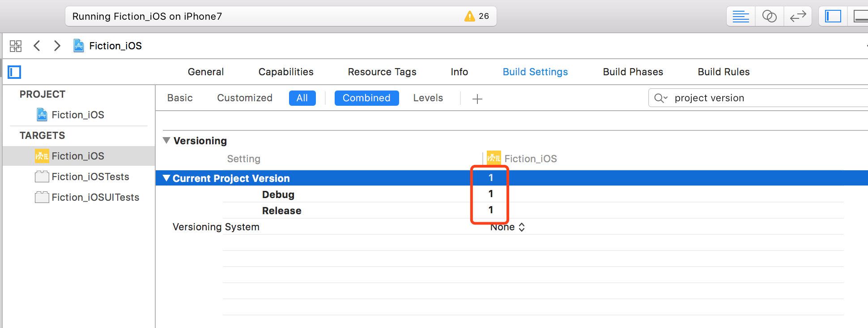Image resolution: width=868 pixels, height=328 pixels.
Task: Toggle the Navigator panel visibility
Action: [833, 17]
